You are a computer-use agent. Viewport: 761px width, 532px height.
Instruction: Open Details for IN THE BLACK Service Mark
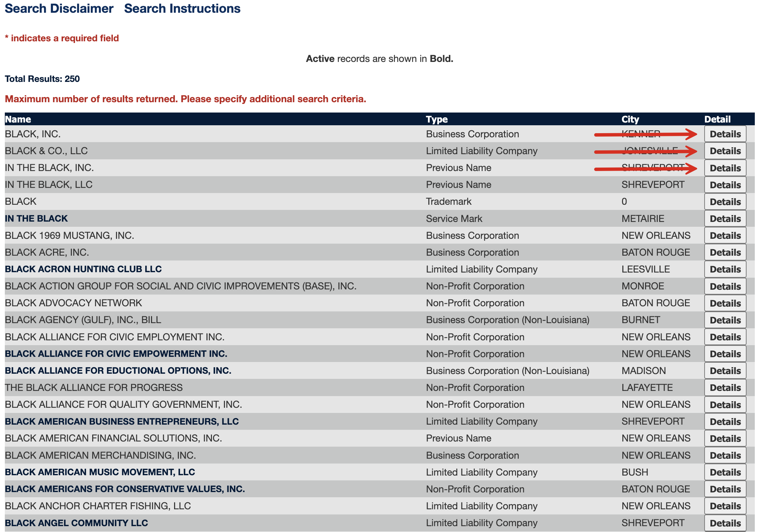tap(725, 219)
